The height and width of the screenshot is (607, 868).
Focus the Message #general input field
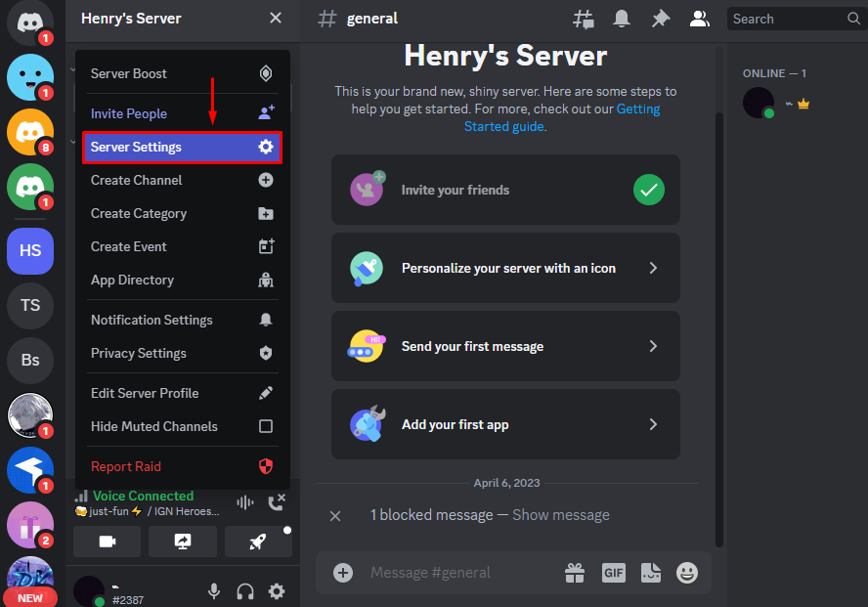[461, 573]
